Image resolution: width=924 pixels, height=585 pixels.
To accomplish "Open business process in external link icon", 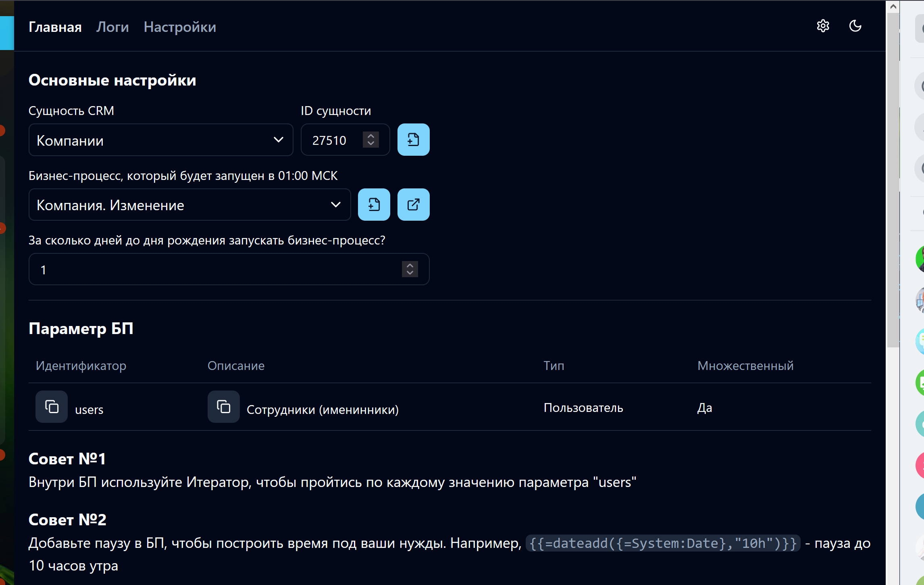I will pyautogui.click(x=413, y=205).
